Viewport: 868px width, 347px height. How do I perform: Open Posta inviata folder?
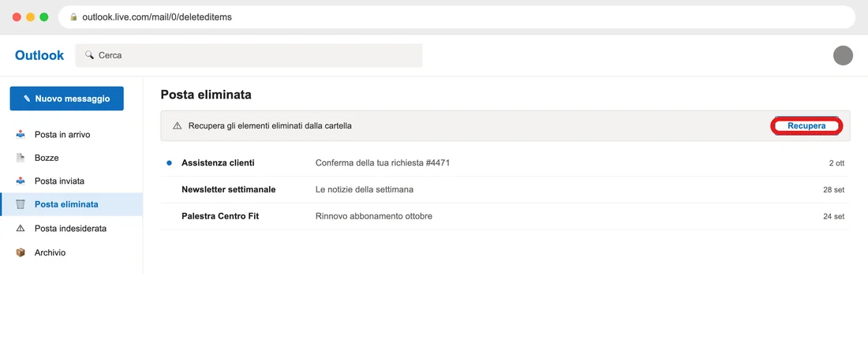71,181
